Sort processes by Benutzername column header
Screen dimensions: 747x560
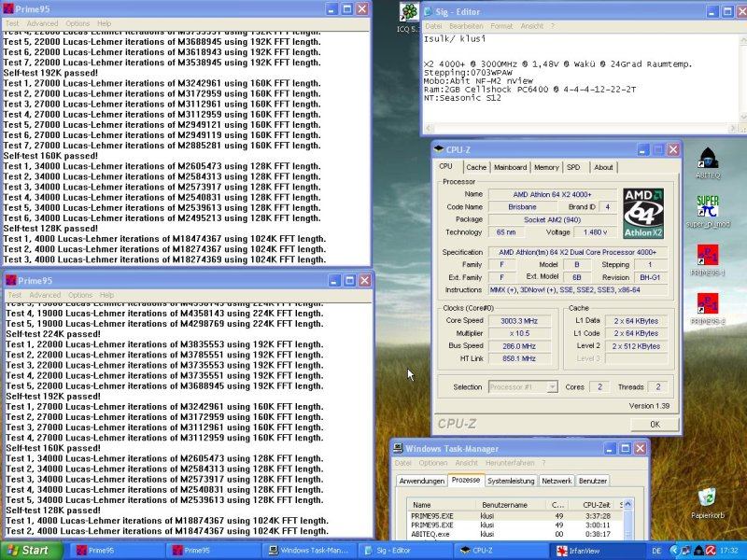tap(511, 505)
